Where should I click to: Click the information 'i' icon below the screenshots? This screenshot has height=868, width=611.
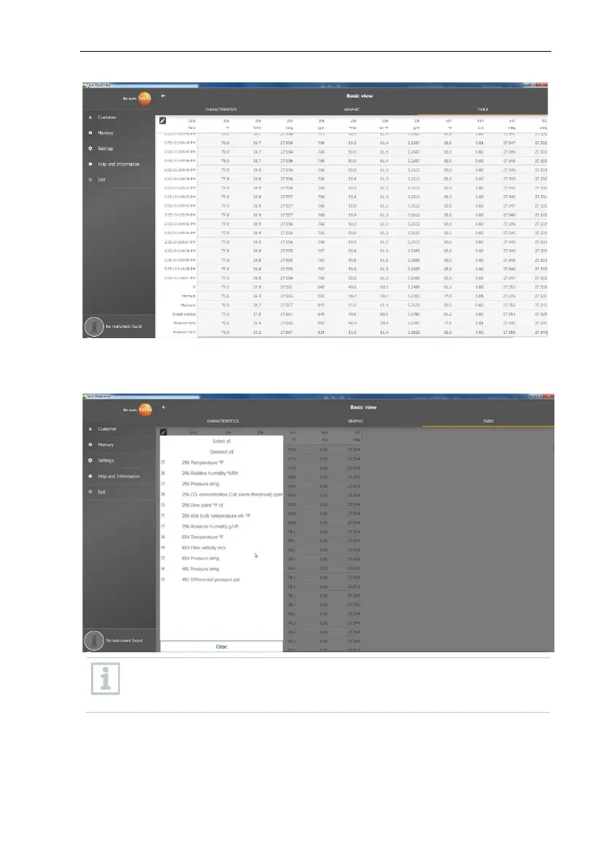[x=105, y=679]
